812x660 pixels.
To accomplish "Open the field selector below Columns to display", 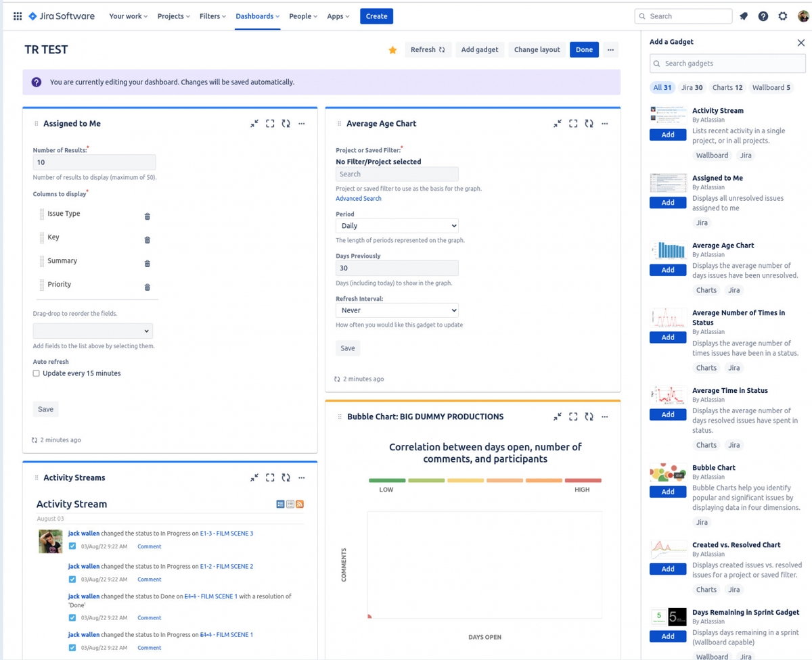I will coord(93,331).
